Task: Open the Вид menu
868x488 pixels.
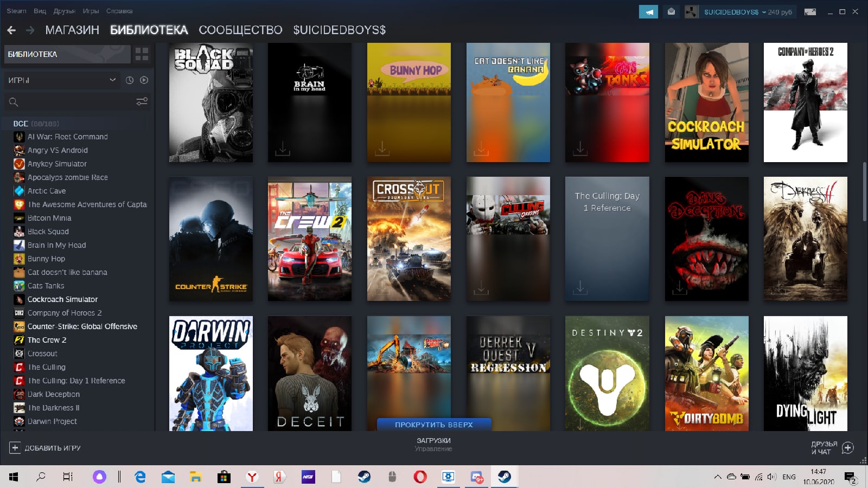Action: pyautogui.click(x=40, y=11)
